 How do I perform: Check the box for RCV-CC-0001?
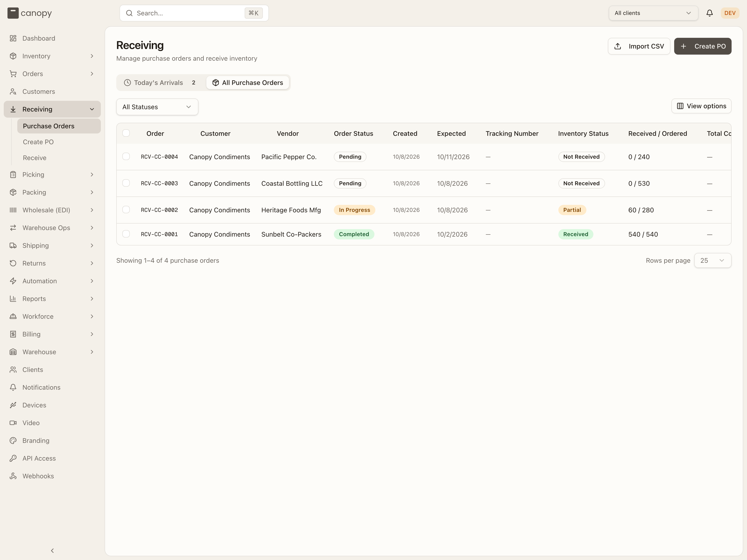click(126, 234)
